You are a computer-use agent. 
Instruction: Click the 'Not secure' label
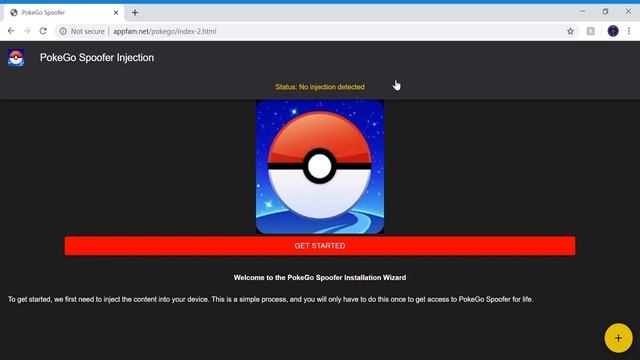tap(87, 31)
